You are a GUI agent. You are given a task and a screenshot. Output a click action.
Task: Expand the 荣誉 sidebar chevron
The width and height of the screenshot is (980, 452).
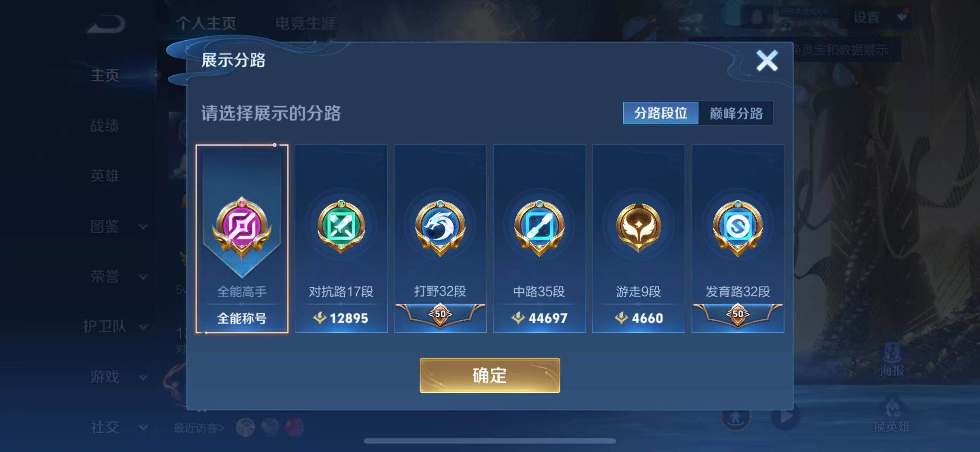pyautogui.click(x=143, y=276)
